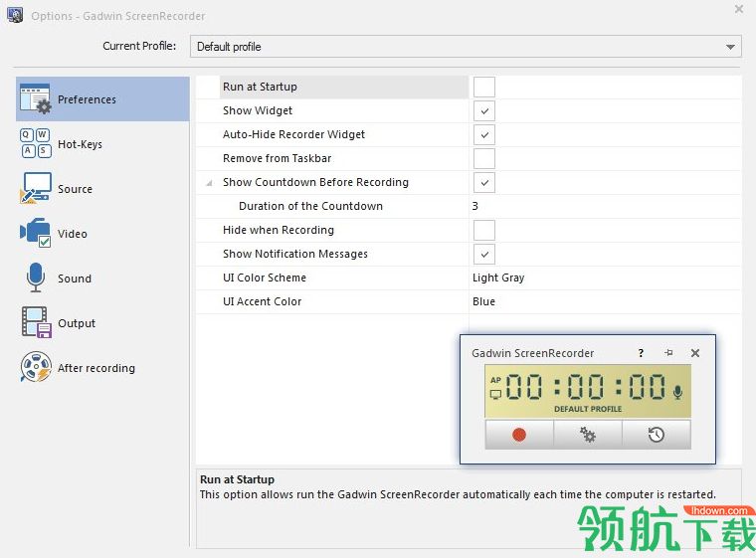Enable Run at Startup checkbox

point(484,87)
